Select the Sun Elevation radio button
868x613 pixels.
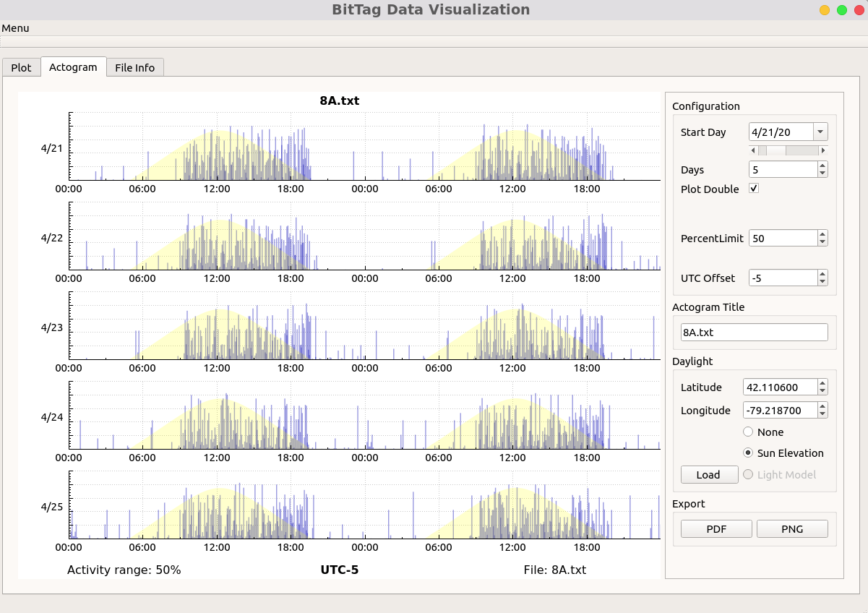(749, 453)
